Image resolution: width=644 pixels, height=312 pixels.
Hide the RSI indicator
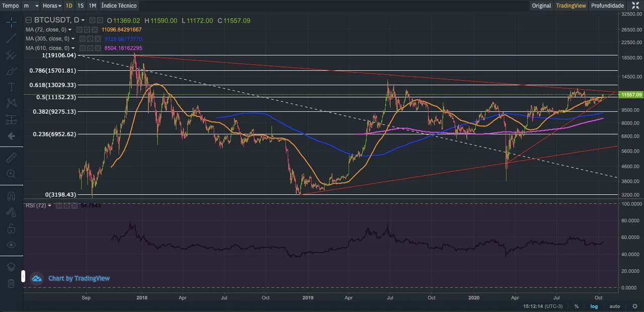[59, 205]
